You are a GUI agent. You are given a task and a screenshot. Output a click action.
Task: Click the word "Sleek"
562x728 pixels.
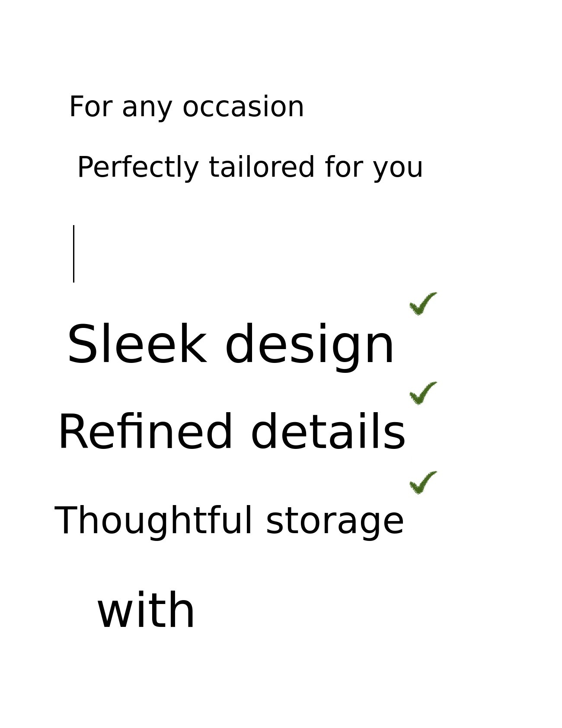point(137,345)
